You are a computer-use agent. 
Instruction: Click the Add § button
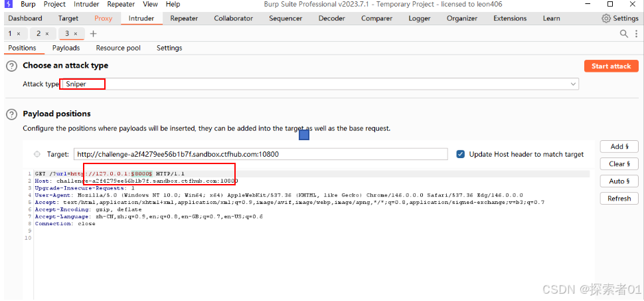click(619, 146)
